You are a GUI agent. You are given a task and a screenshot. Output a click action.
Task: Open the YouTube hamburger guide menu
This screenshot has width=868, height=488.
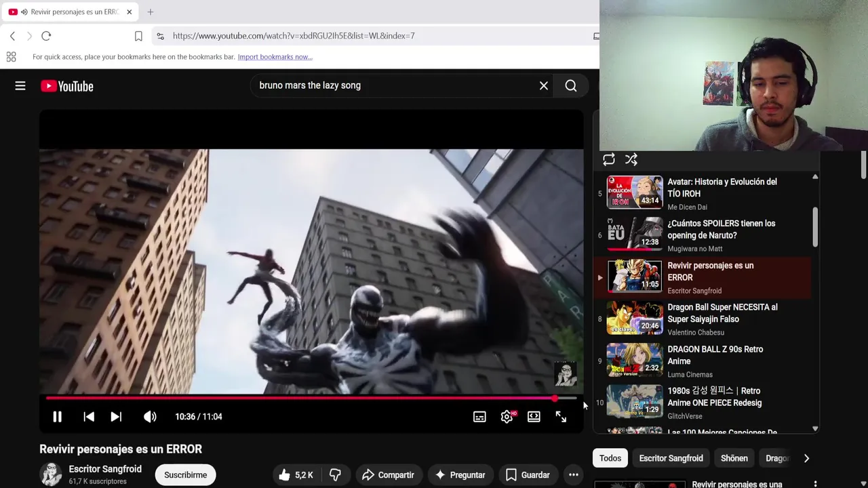click(x=20, y=86)
